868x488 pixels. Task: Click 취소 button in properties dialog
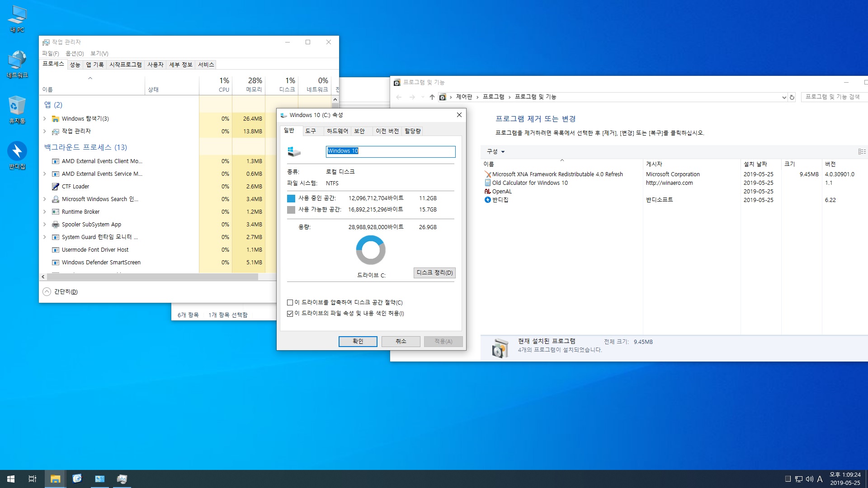(x=401, y=342)
